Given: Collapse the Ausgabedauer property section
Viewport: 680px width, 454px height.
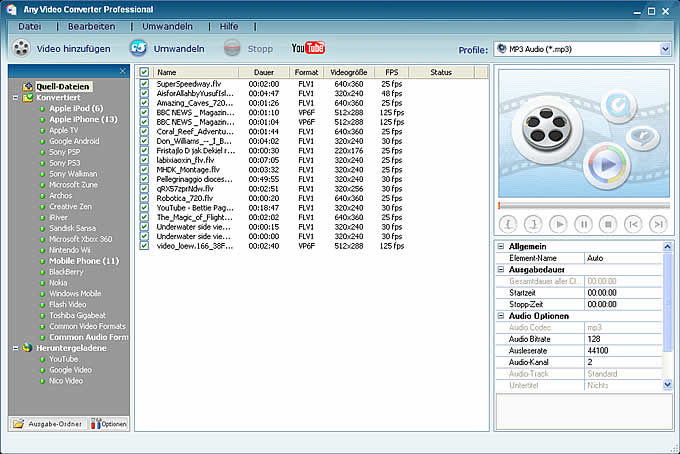Looking at the screenshot, I should 501,269.
